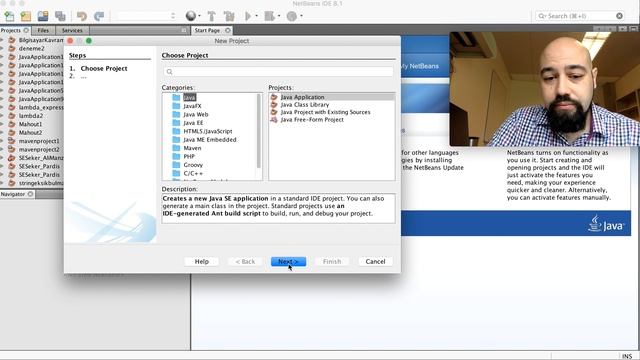Select the C/C++ category
Viewport: 640px width, 360px height.
click(193, 173)
